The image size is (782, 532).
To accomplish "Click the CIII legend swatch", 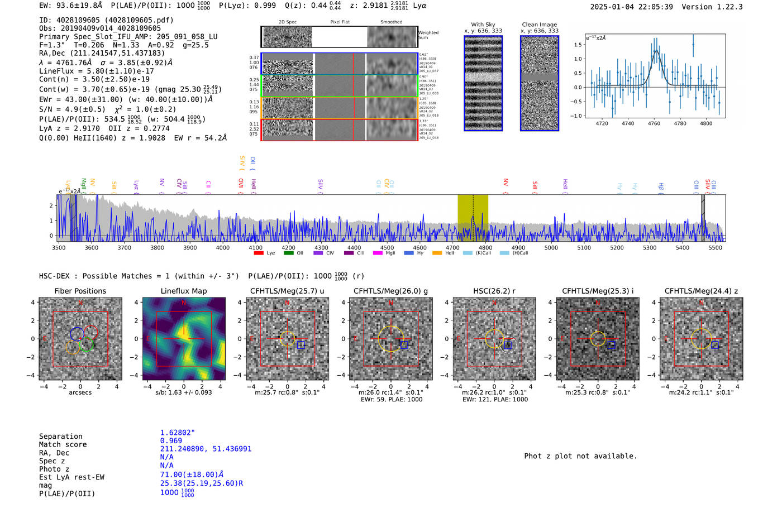I will (x=349, y=253).
